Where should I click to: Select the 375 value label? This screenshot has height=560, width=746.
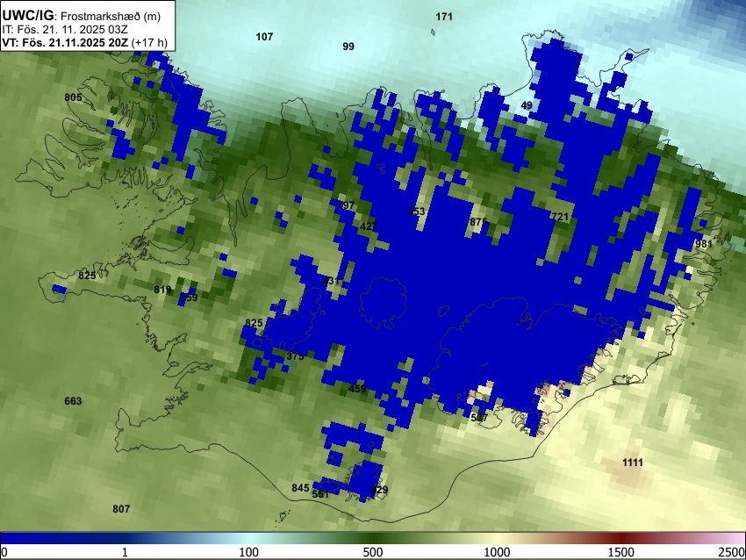(x=295, y=355)
